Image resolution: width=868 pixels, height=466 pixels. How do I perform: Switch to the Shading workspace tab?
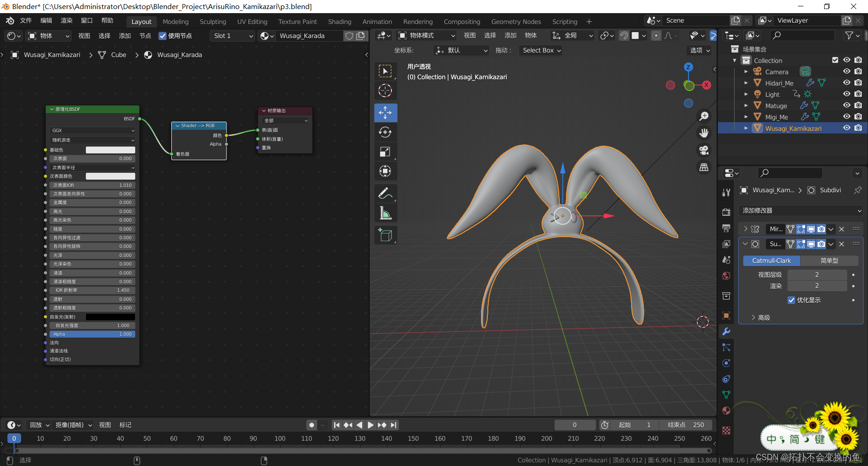coord(340,22)
